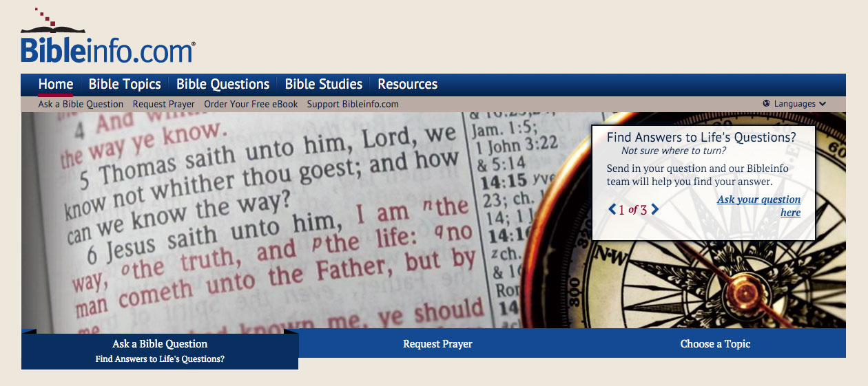Screen dimensions: 868x386
Task: Visit the Support Bibleinfo.com link
Action: [x=353, y=104]
